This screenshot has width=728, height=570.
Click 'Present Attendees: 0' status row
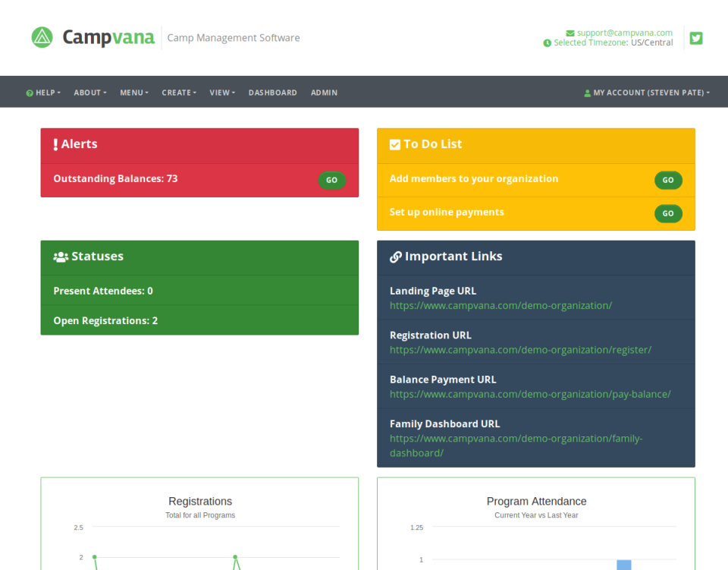click(x=199, y=291)
